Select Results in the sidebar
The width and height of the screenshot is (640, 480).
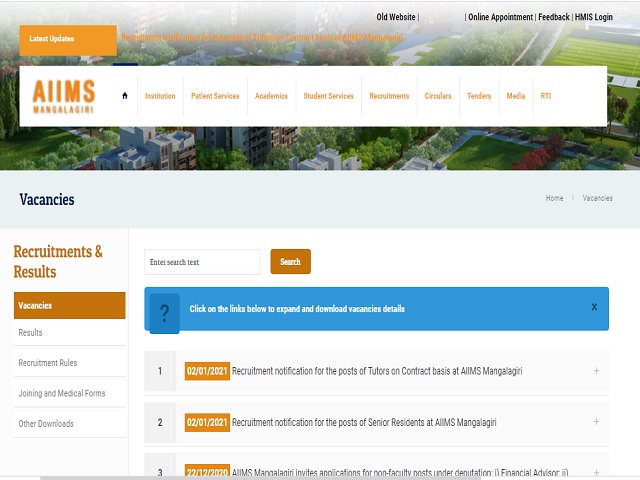[31, 333]
